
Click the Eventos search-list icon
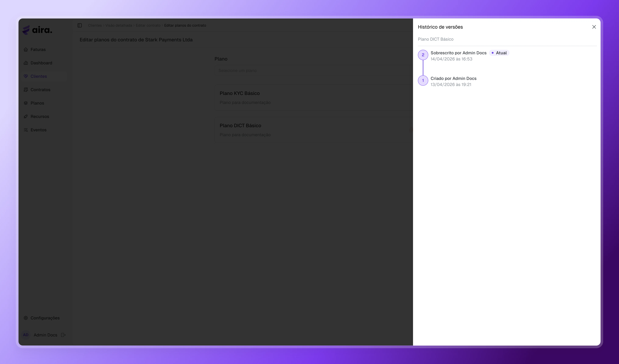(x=26, y=130)
